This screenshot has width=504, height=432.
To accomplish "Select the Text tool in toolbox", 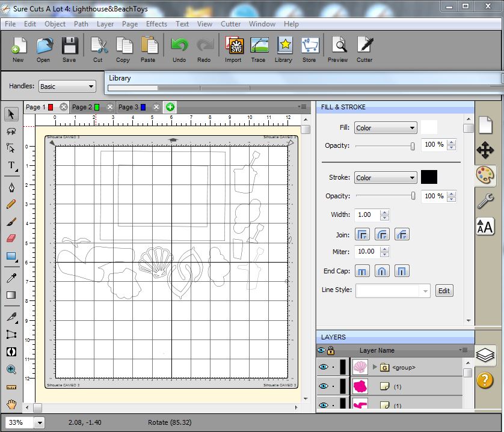I will [x=11, y=166].
